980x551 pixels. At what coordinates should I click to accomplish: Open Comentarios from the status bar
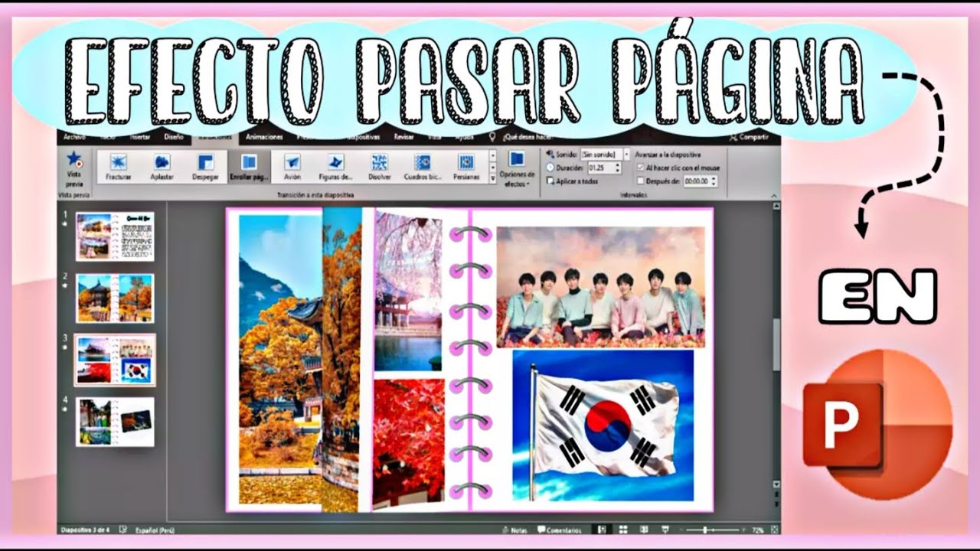pos(560,530)
